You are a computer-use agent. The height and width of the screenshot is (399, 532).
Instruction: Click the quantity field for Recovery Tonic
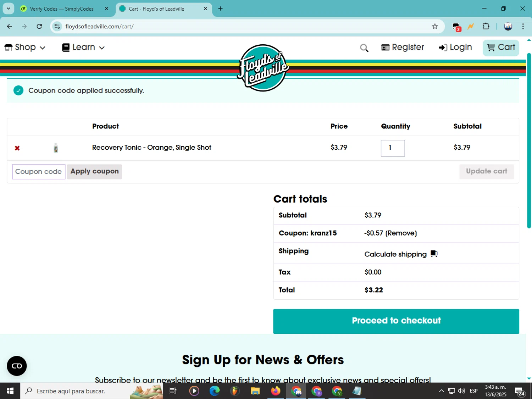tap(393, 148)
